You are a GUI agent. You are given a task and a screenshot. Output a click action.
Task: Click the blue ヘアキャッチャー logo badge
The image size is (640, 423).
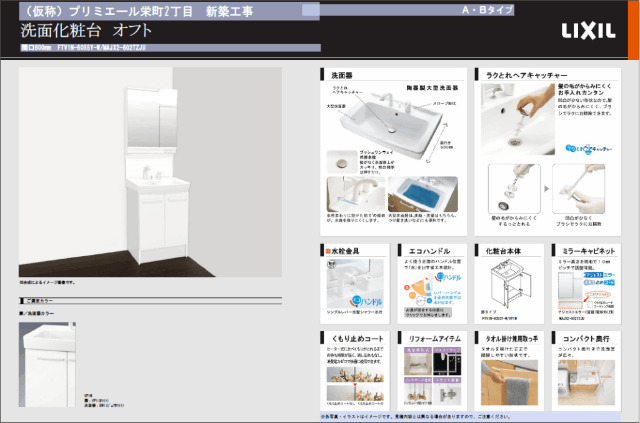click(589, 149)
